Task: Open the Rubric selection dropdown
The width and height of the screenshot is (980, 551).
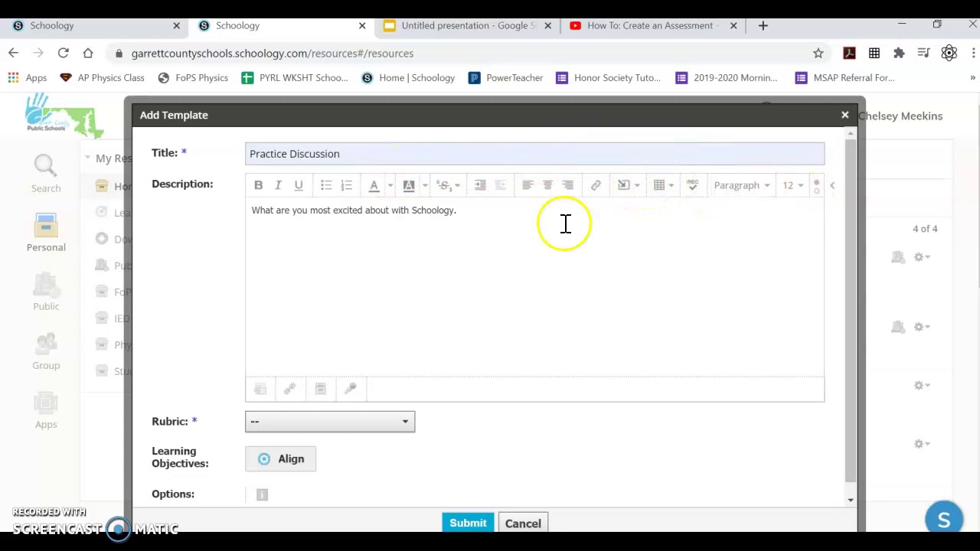Action: click(x=330, y=422)
